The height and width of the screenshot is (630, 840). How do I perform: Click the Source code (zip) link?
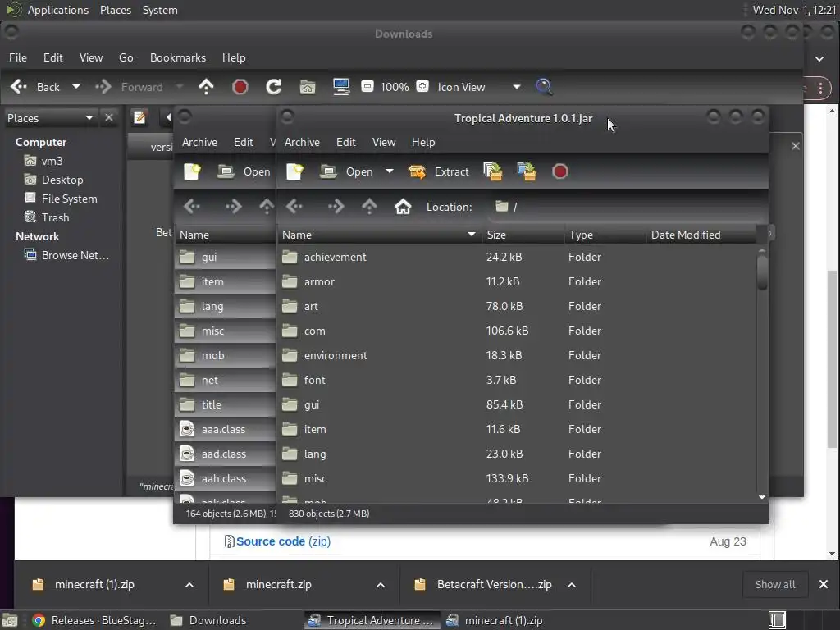point(283,541)
